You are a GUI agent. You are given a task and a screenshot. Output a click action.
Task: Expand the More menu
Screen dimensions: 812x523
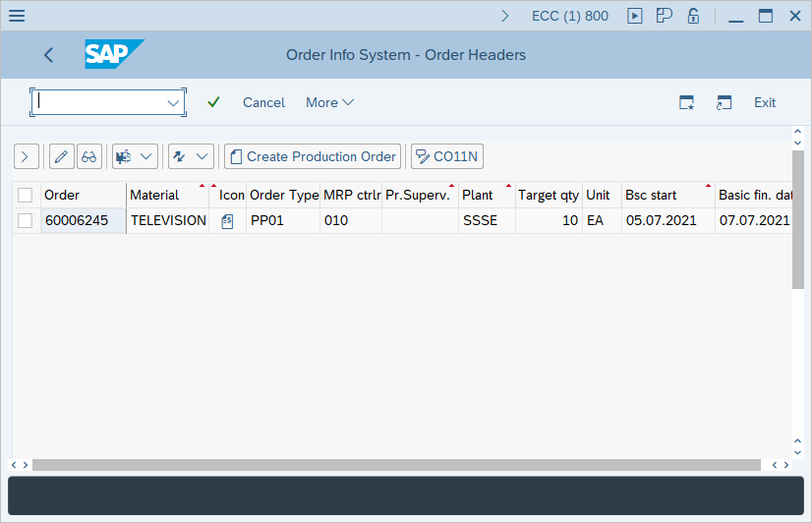(x=329, y=102)
